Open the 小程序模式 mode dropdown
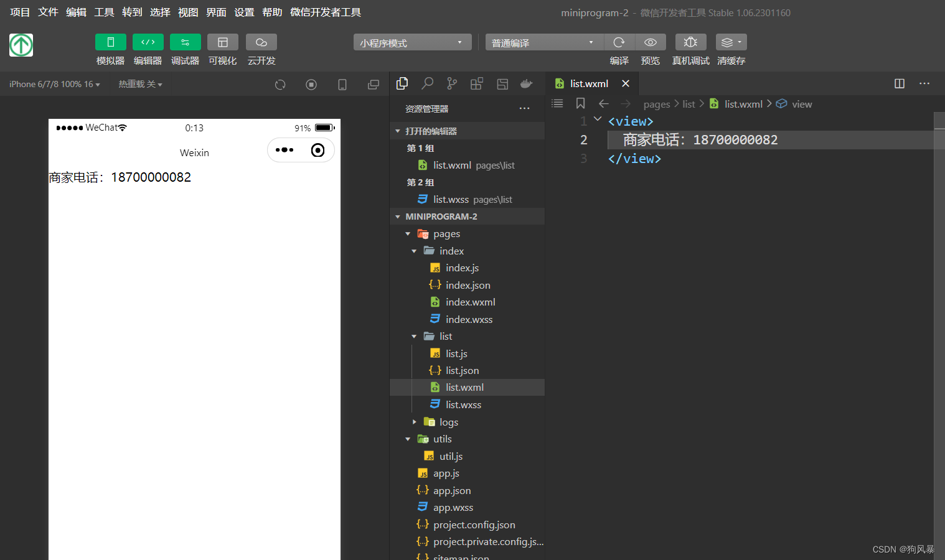Screen dimensions: 945x560 pyautogui.click(x=412, y=42)
